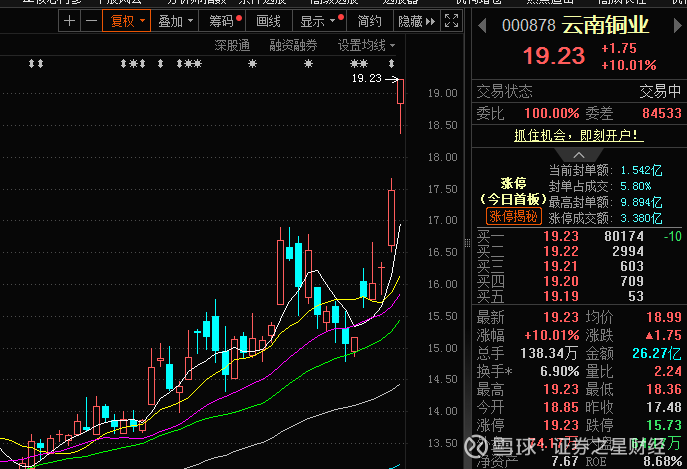Image resolution: width=687 pixels, height=469 pixels.
Task: Click the 跌停 value 15.73
Action: pyautogui.click(x=664, y=425)
